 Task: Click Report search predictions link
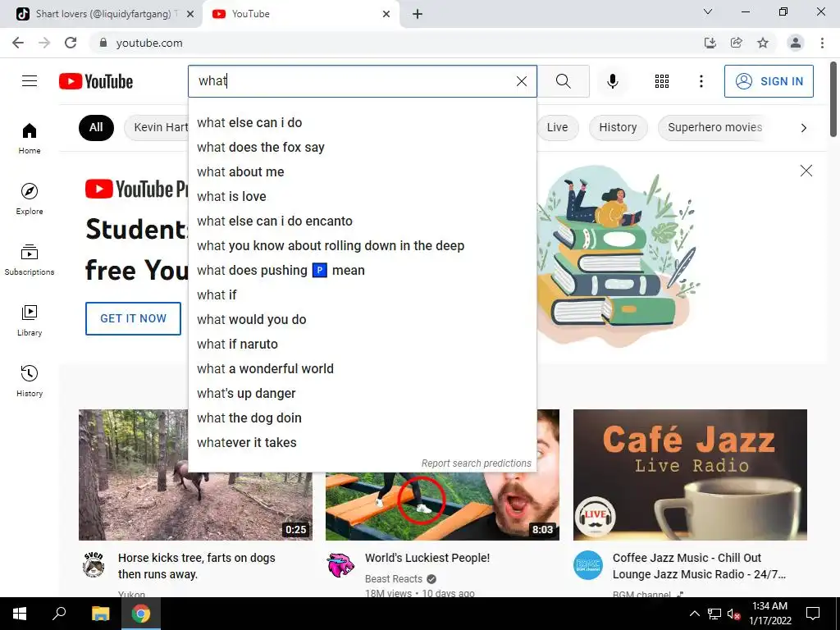477,463
